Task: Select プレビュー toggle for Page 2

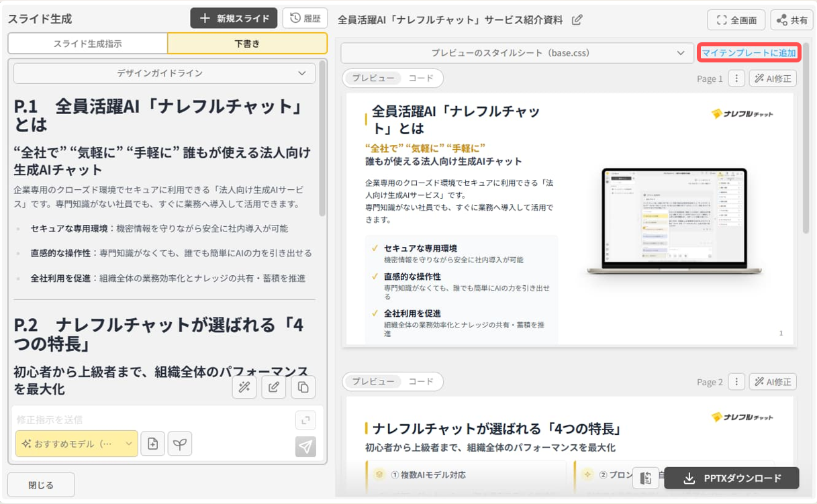Action: click(x=373, y=382)
